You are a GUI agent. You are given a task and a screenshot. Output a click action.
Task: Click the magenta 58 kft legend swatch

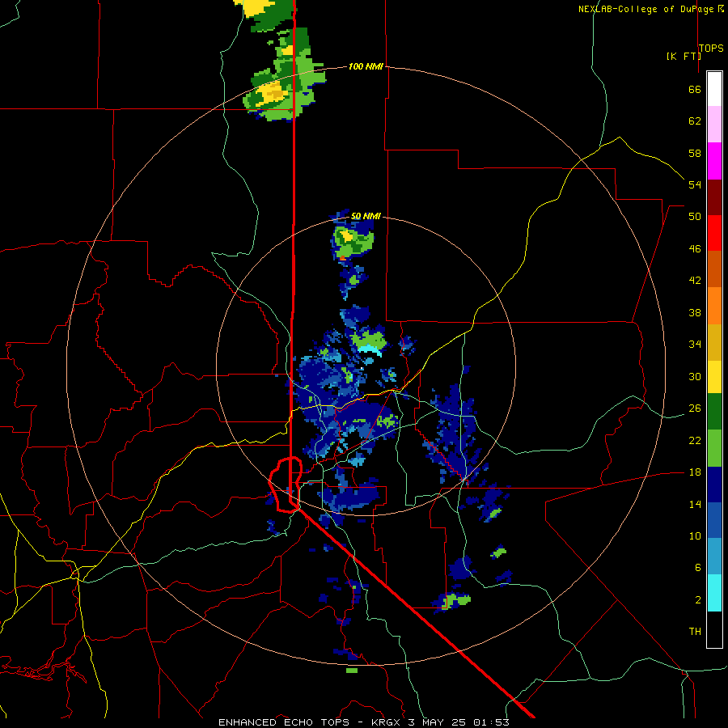pyautogui.click(x=714, y=161)
